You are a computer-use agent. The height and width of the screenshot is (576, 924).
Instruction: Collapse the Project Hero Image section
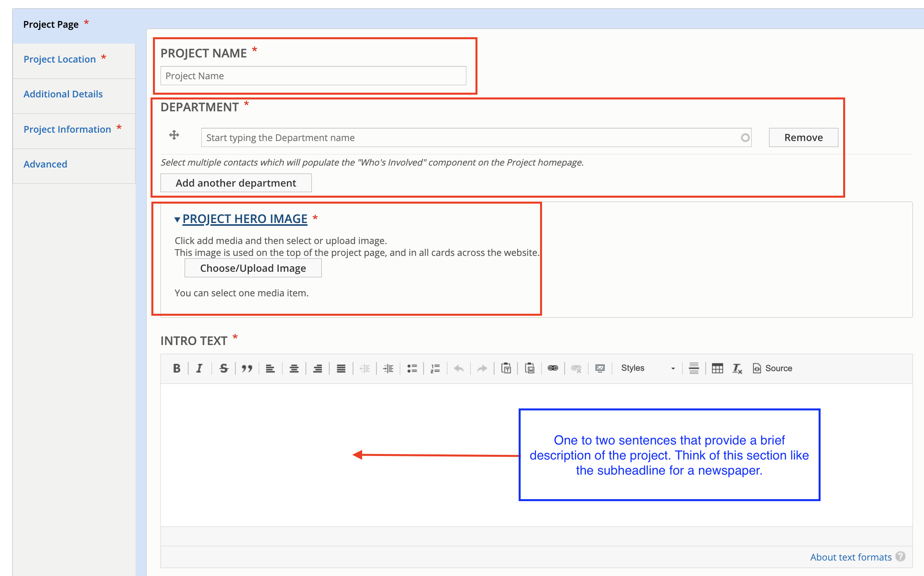tap(244, 219)
